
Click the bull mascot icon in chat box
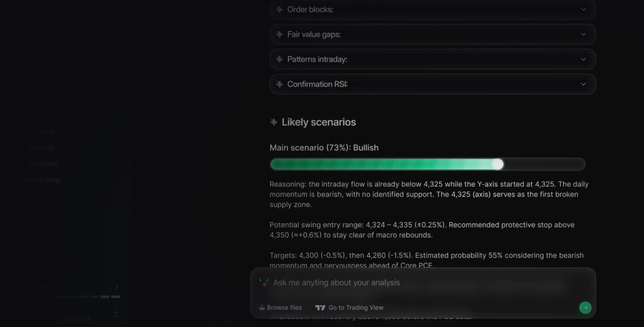click(264, 282)
